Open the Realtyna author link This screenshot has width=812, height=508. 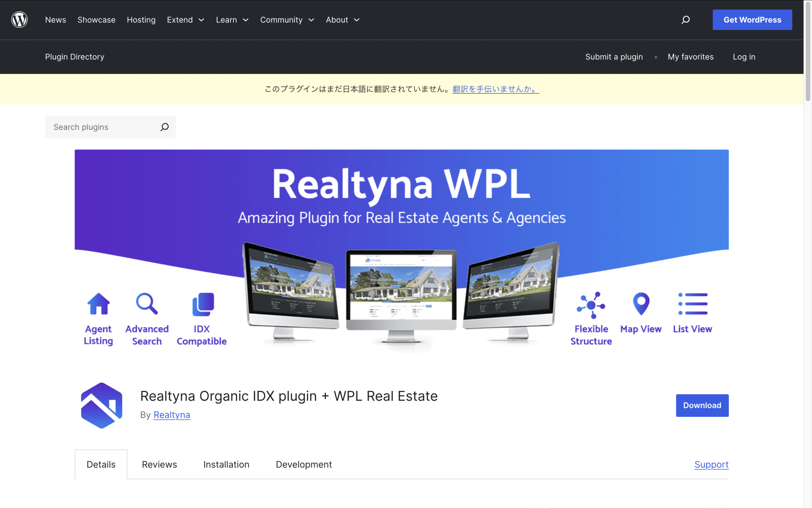pyautogui.click(x=172, y=415)
